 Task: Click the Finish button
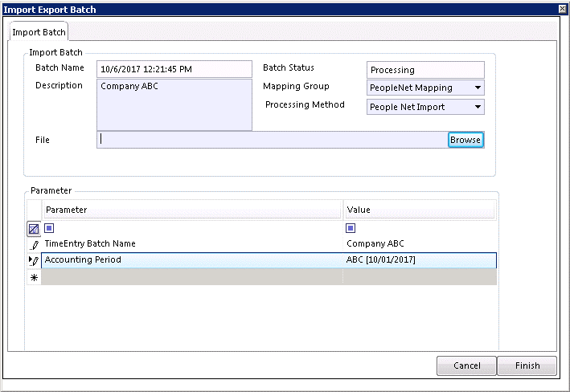(x=527, y=365)
